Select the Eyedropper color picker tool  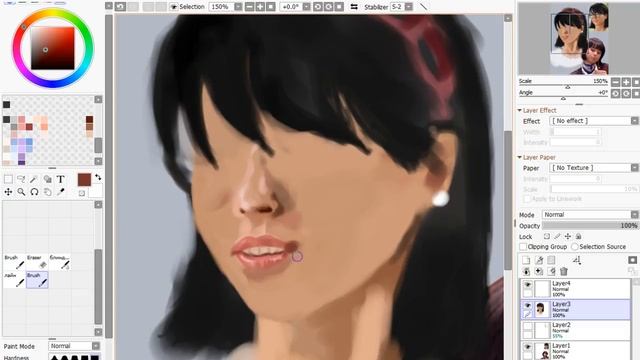click(60, 192)
